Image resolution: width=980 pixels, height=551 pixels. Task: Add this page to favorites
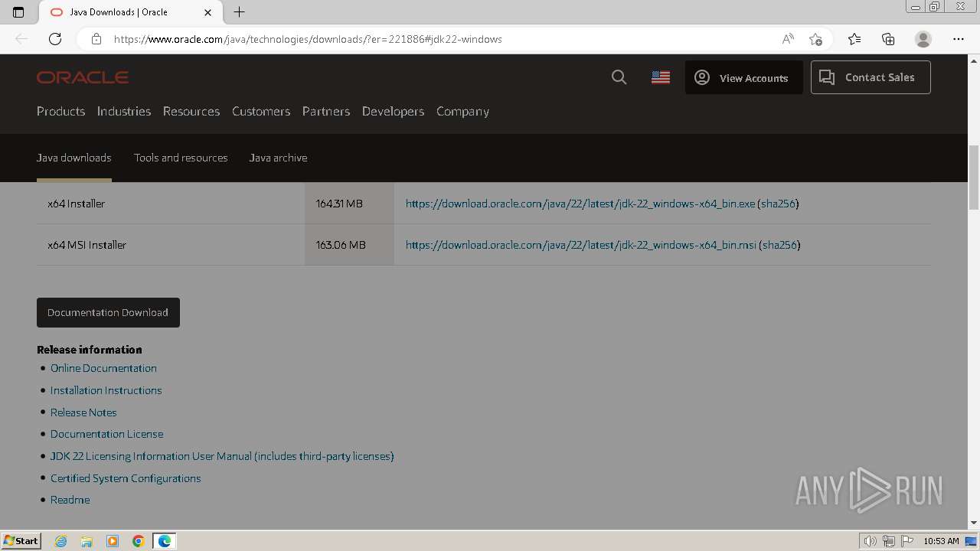pyautogui.click(x=815, y=39)
